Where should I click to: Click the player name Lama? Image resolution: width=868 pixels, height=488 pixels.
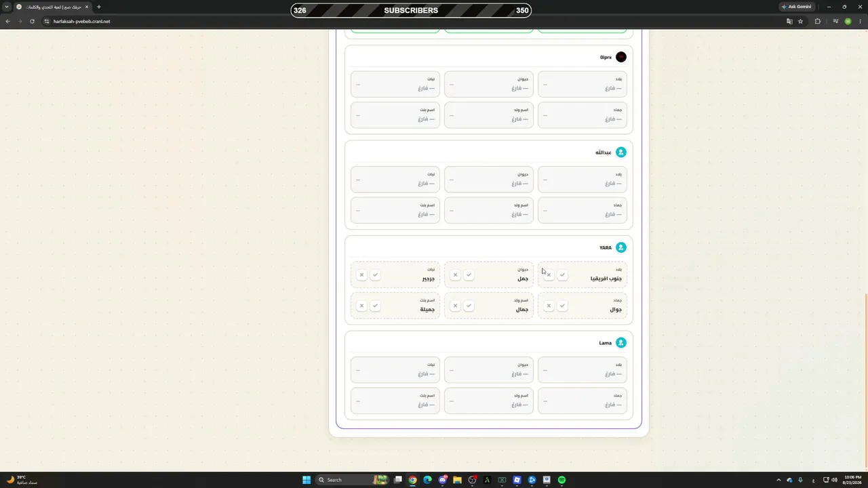[606, 343]
